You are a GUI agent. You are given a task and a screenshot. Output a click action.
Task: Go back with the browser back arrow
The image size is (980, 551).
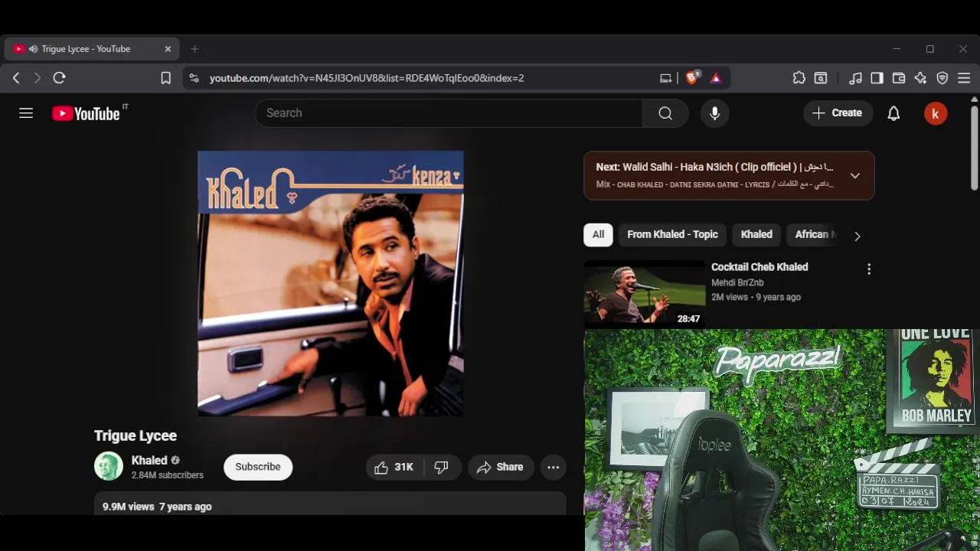click(x=16, y=78)
